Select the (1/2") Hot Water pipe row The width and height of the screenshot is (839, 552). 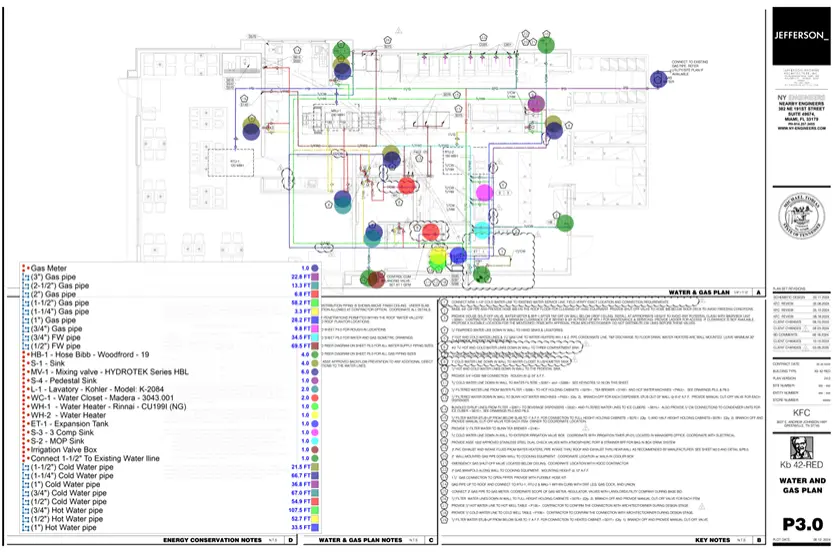click(170, 519)
